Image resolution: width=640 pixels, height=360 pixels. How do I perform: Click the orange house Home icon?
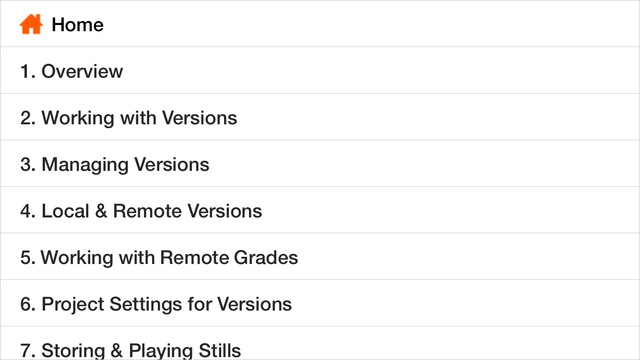[x=31, y=24]
